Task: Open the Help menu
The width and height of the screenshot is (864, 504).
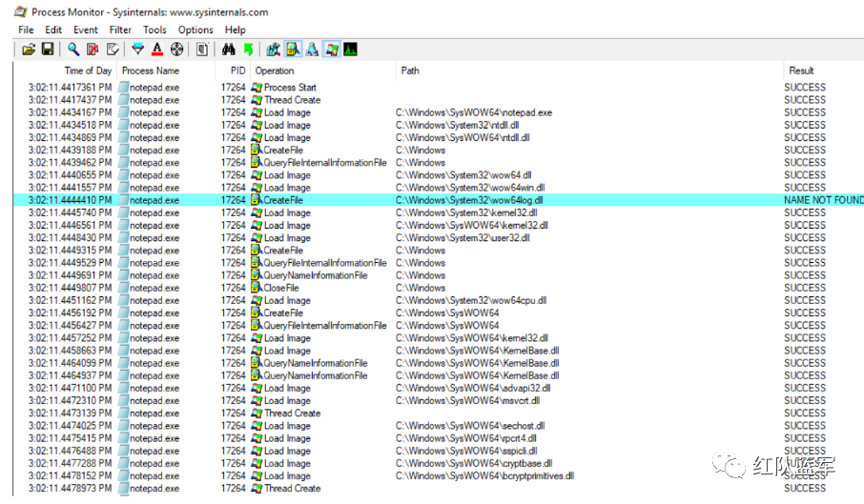Action: tap(236, 30)
